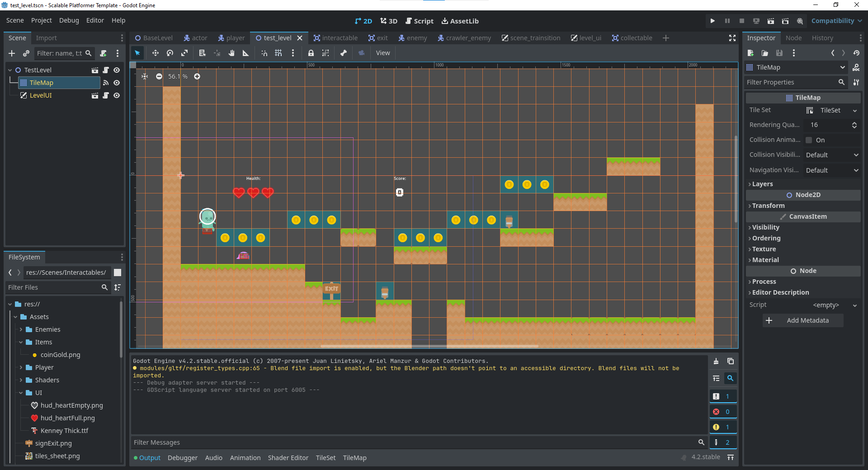Load a resource in Inspector

765,53
